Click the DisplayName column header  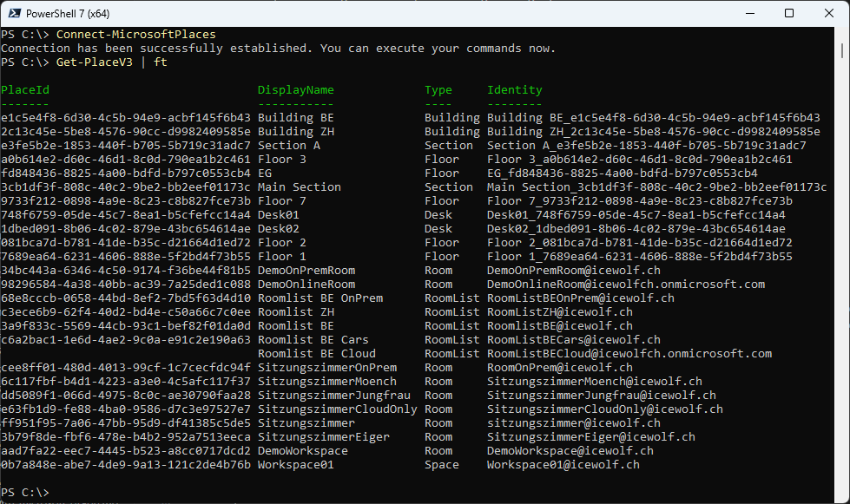pyautogui.click(x=295, y=90)
